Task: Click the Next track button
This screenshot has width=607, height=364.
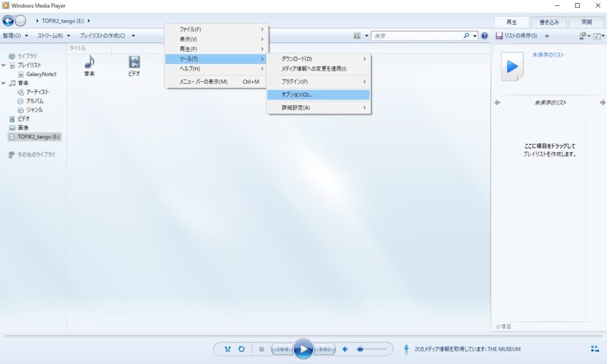Action: click(x=324, y=349)
